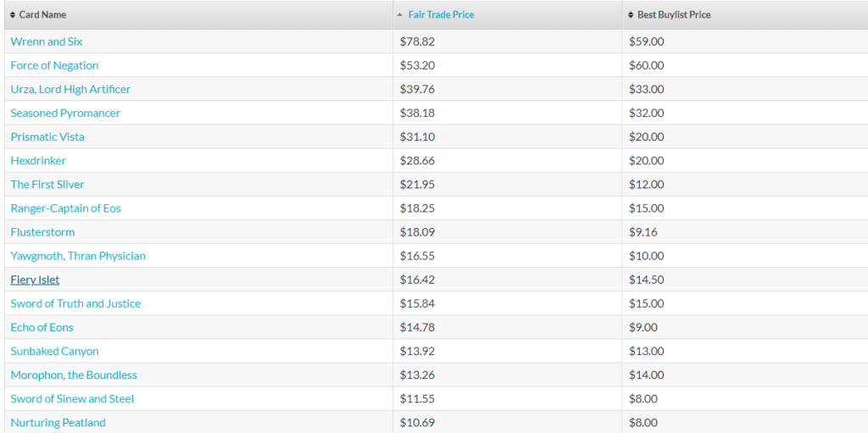Open Yawgmoth, Thran Physician link
The width and height of the screenshot is (868, 433).
[x=78, y=256]
